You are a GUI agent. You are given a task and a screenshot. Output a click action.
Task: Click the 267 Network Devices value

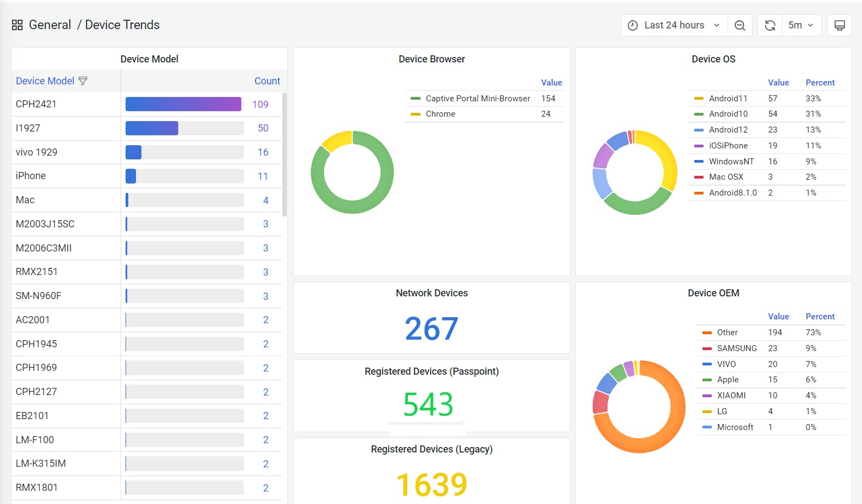(432, 329)
